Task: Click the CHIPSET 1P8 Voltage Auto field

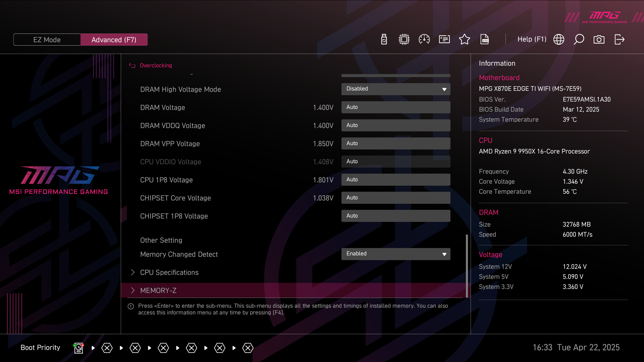Action: tap(396, 216)
